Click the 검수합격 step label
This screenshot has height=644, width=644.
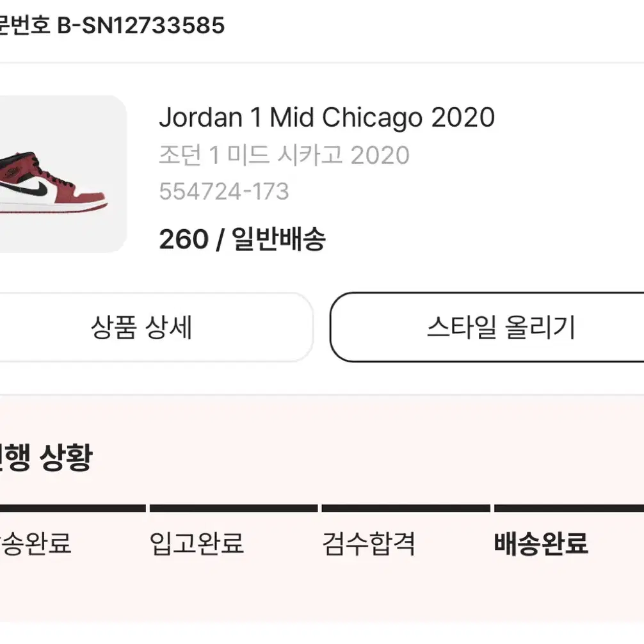(368, 543)
